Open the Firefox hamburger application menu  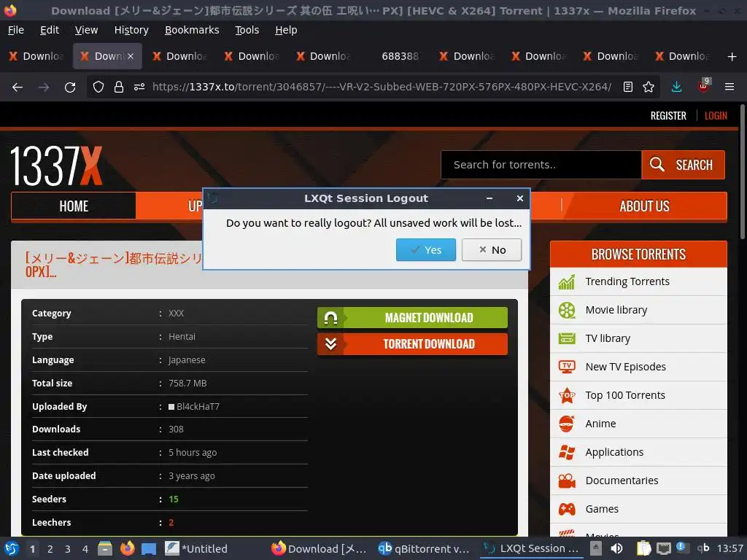pyautogui.click(x=729, y=87)
